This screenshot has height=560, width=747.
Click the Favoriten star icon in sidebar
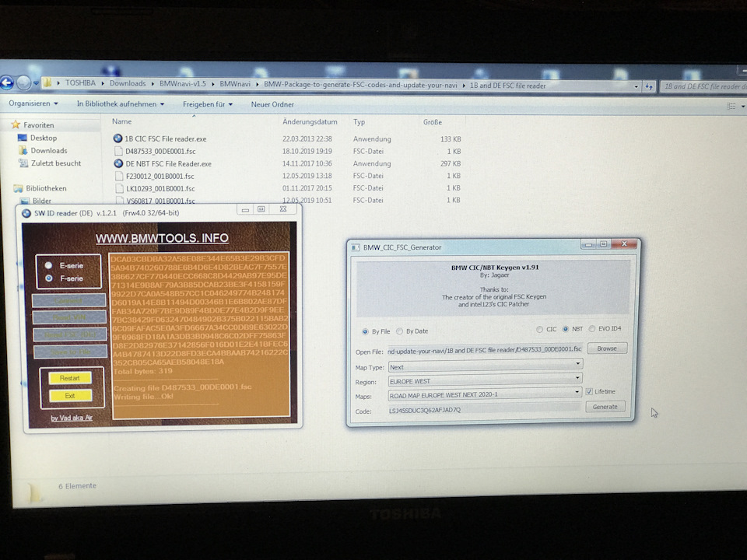[x=16, y=124]
